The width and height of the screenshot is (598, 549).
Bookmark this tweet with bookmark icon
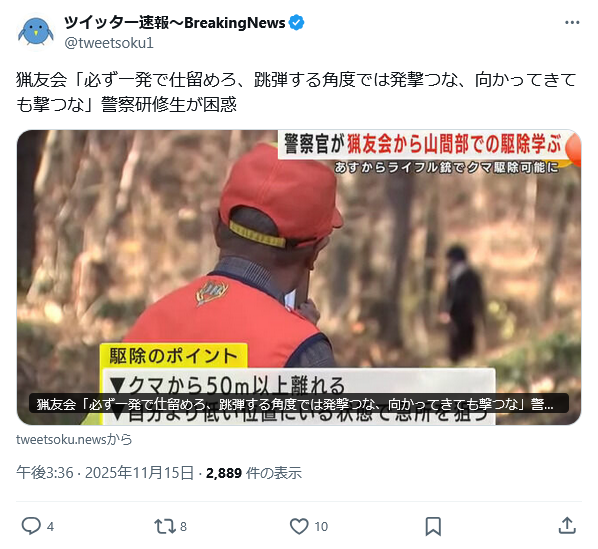point(433,526)
